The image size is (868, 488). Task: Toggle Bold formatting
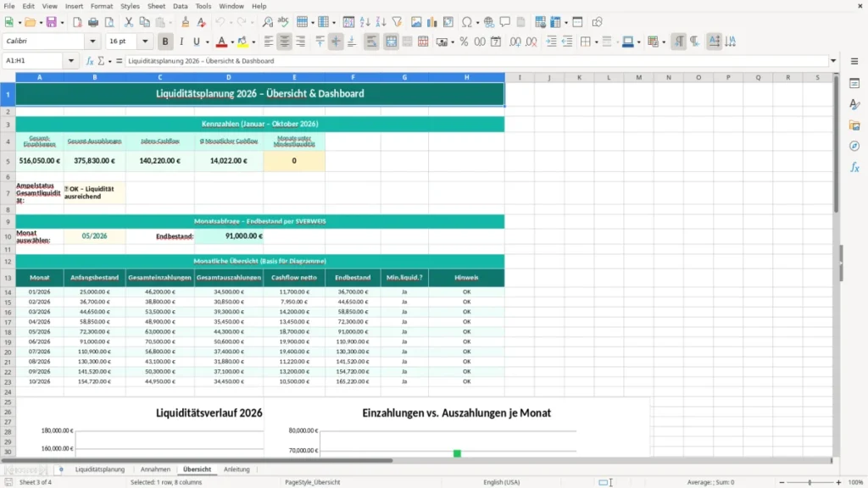[165, 42]
